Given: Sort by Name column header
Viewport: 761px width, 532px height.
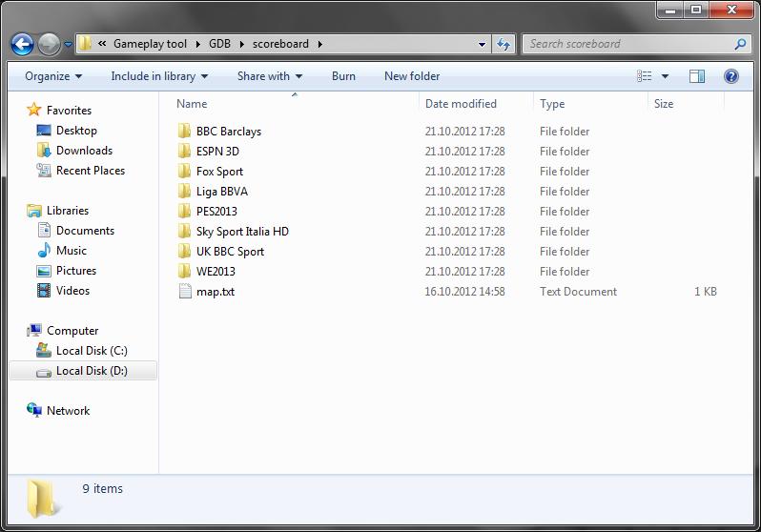Looking at the screenshot, I should pyautogui.click(x=192, y=103).
